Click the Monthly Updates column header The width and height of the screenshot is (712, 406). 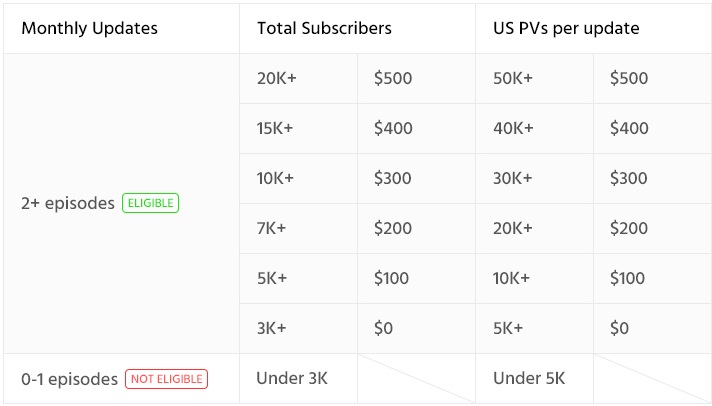[89, 28]
